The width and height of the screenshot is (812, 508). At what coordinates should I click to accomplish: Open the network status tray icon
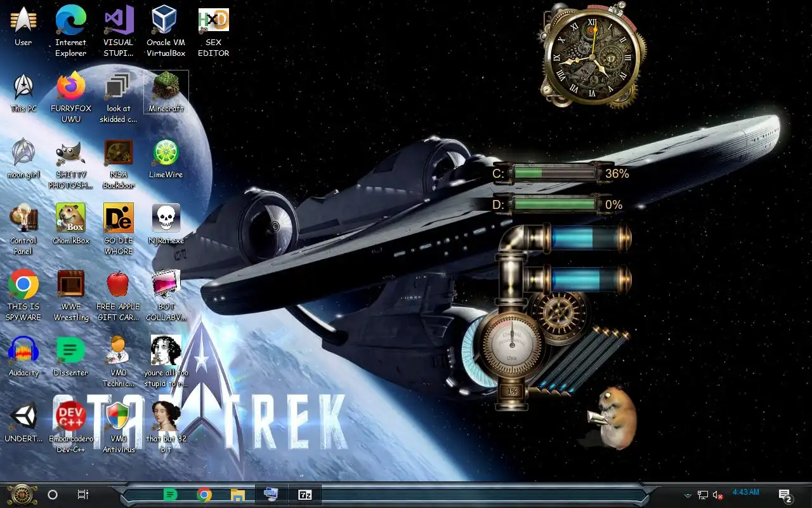tap(703, 495)
